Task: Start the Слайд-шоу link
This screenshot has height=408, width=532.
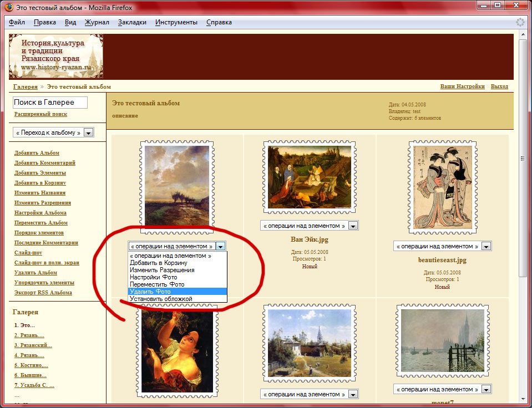Action: 28,253
